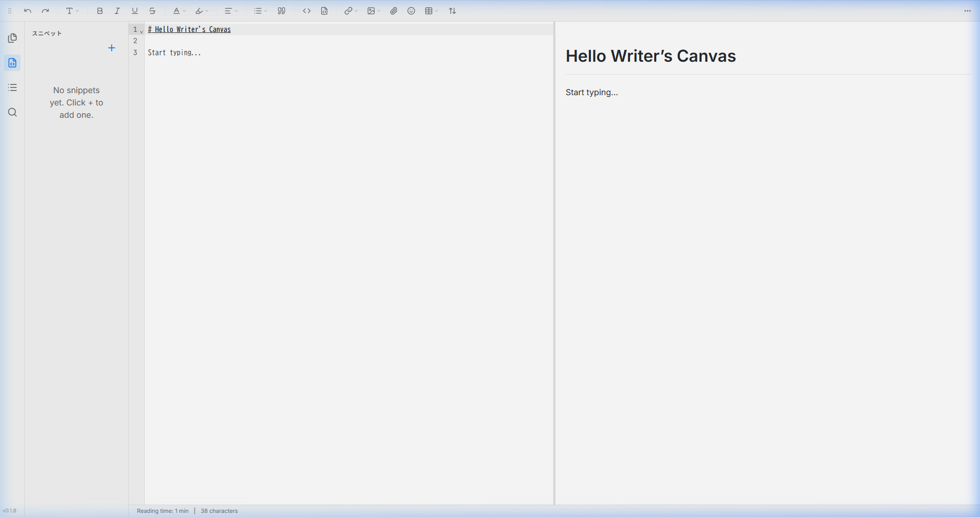This screenshot has height=517, width=980.
Task: Click the 'Reading time: 1 min' status entry
Action: 163,511
